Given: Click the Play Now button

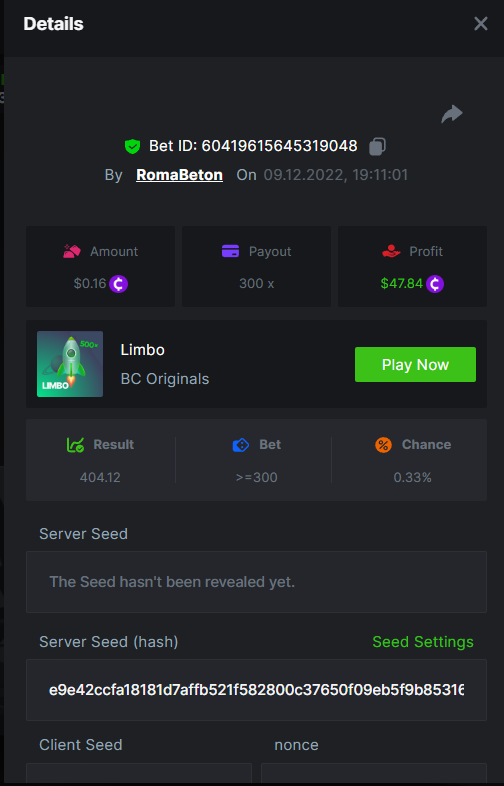Looking at the screenshot, I should click(415, 364).
